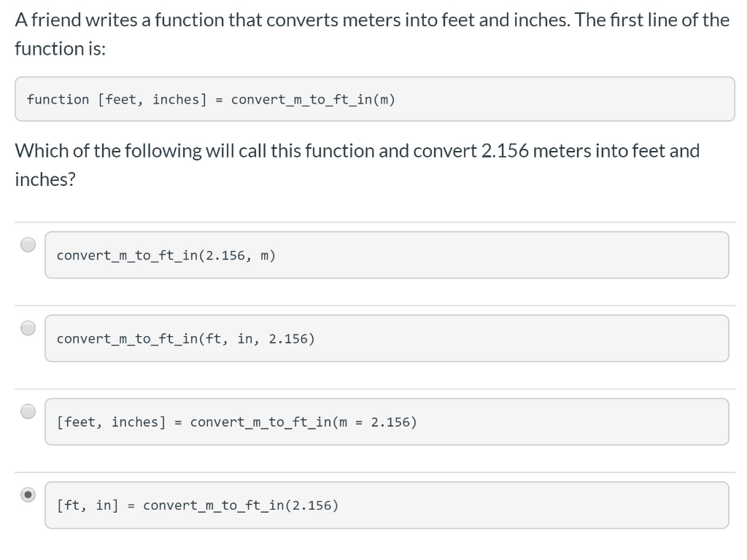Viewport: 747px width, 560px height.
Task: Click "[feet, inches]" in the function definition line
Action: (152, 99)
